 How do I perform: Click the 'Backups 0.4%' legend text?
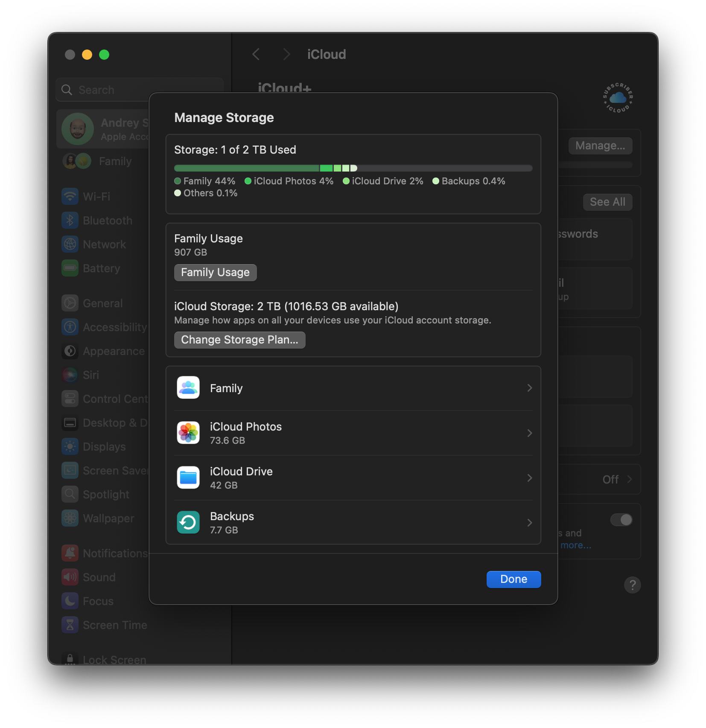coord(473,181)
